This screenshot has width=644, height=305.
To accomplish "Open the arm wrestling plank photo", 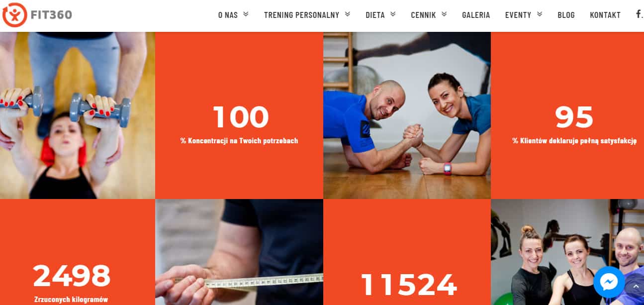I will (x=407, y=115).
